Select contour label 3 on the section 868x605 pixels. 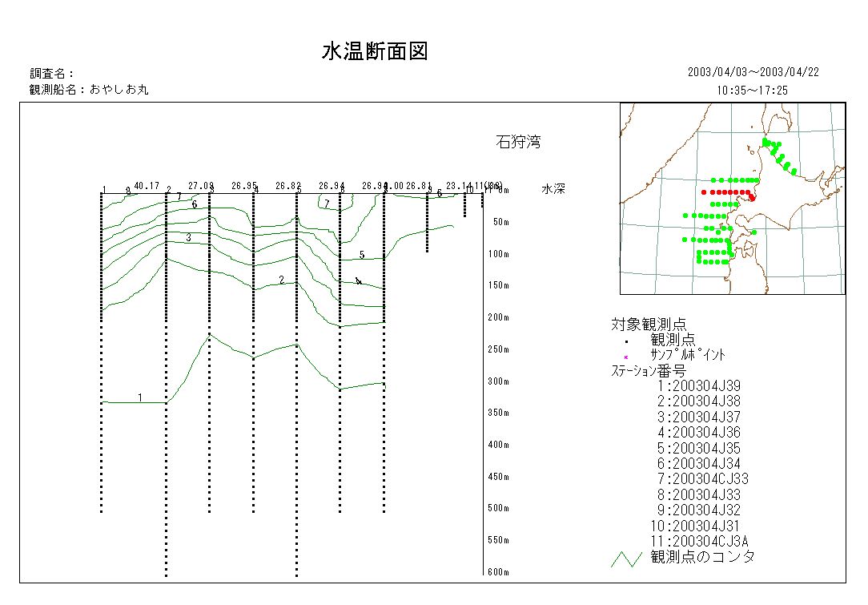(188, 238)
